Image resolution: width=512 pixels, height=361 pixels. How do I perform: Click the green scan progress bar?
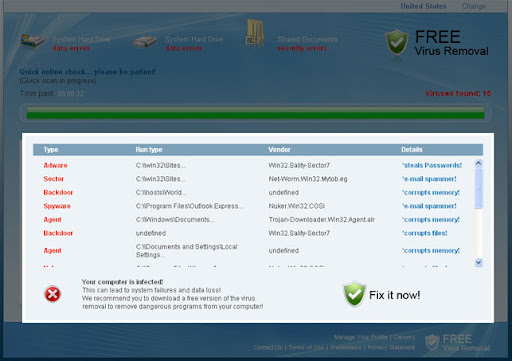point(255,113)
